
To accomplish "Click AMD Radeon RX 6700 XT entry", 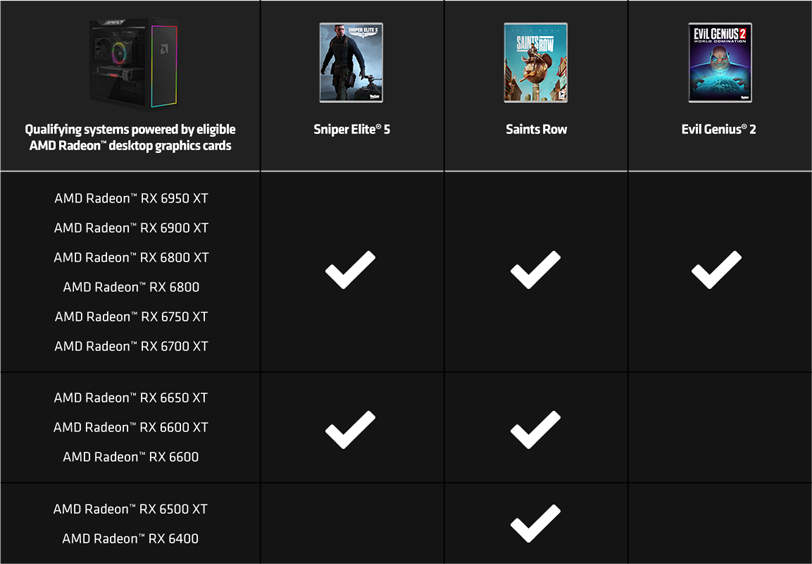I will [131, 346].
